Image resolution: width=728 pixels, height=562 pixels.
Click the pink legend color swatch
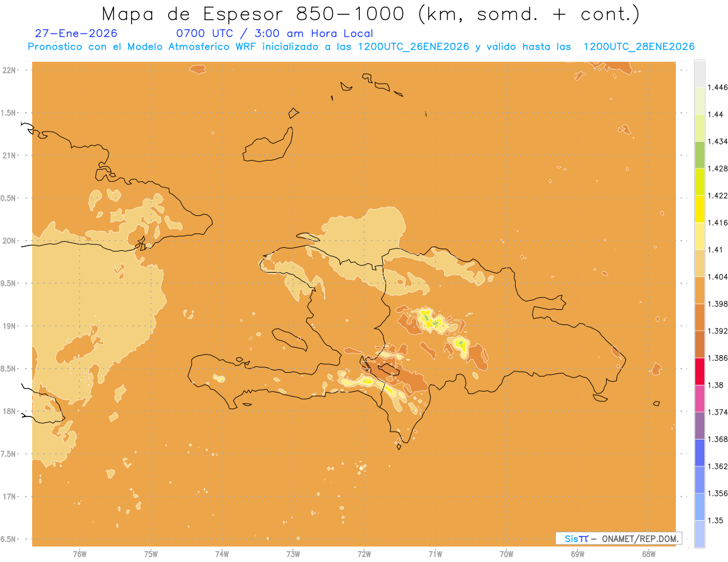tap(699, 399)
